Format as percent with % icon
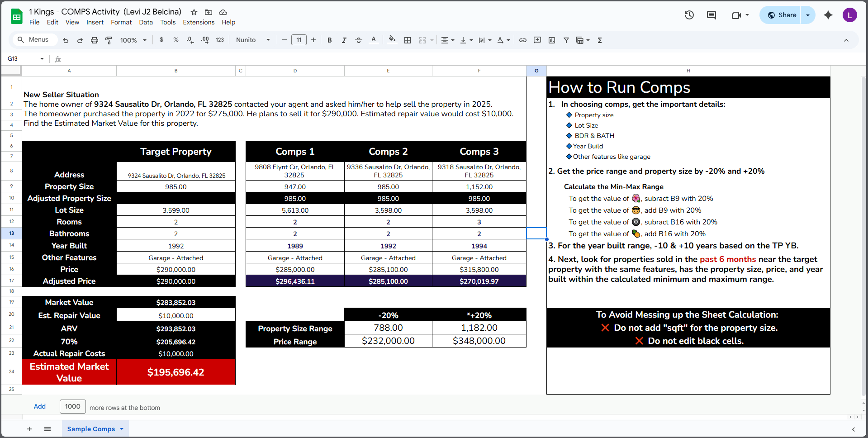This screenshot has height=438, width=868. pyautogui.click(x=176, y=40)
